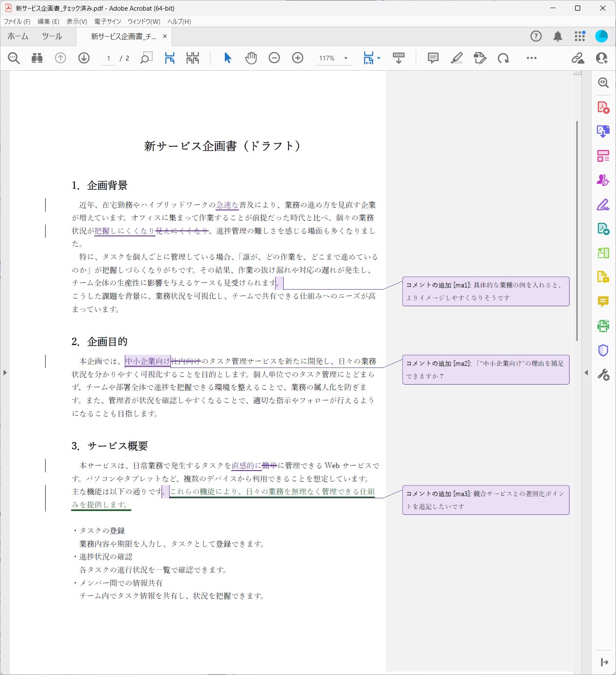The image size is (616, 675).
Task: Switch to the ホーム tab
Action: point(18,37)
